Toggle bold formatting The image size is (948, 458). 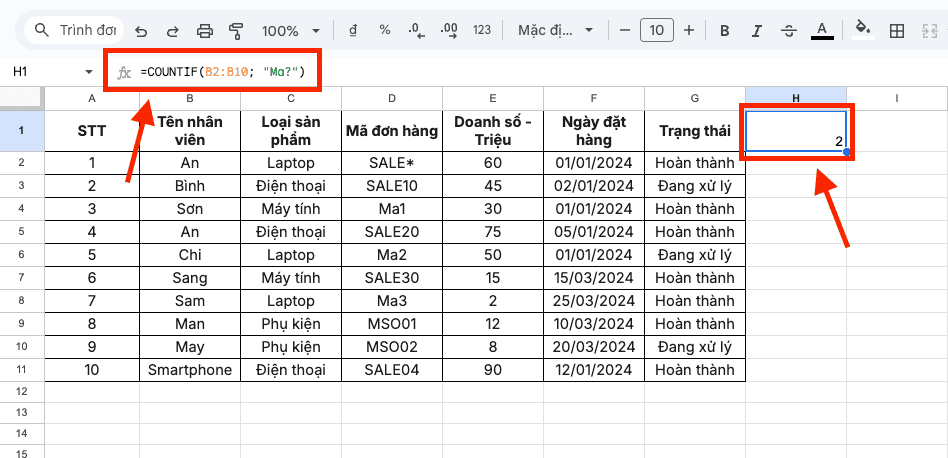725,31
